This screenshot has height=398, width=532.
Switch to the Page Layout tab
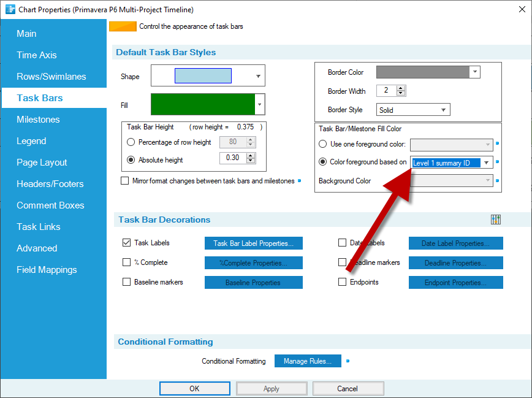42,163
